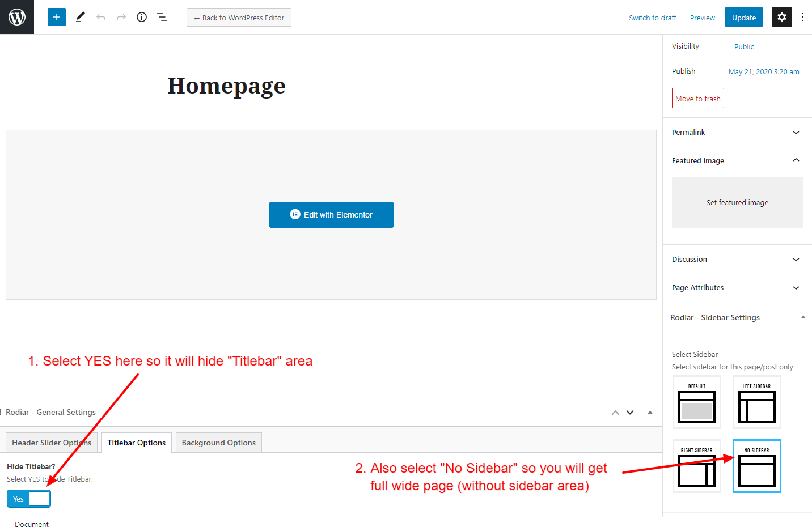
Task: Open the three-dot options menu
Action: pyautogui.click(x=802, y=17)
